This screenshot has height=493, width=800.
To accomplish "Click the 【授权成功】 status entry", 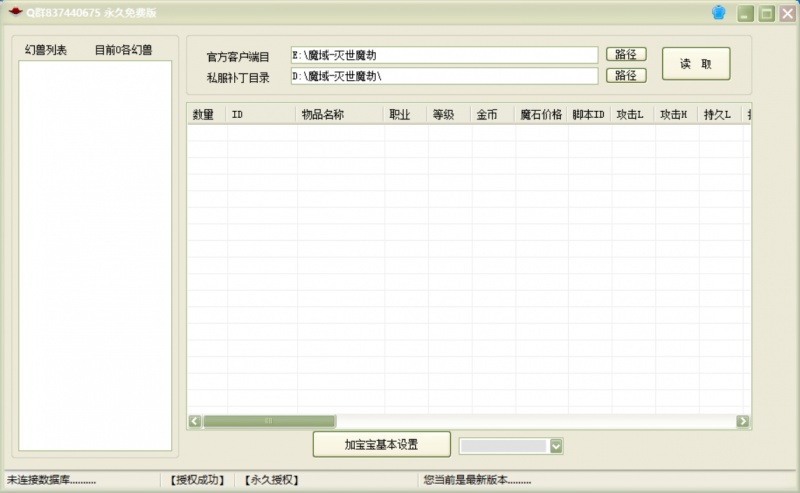I will (x=197, y=480).
